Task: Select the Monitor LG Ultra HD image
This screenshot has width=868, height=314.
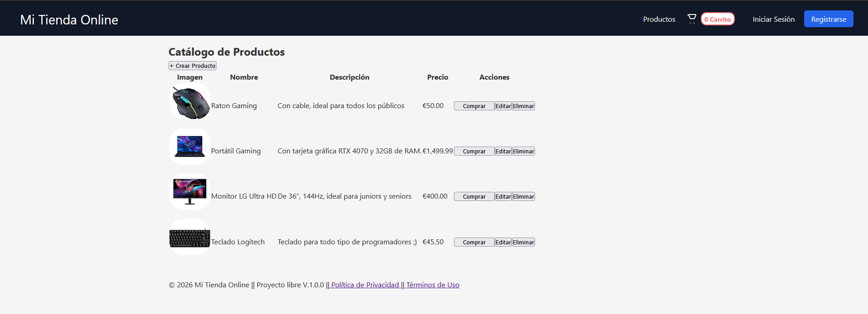Action: click(190, 192)
